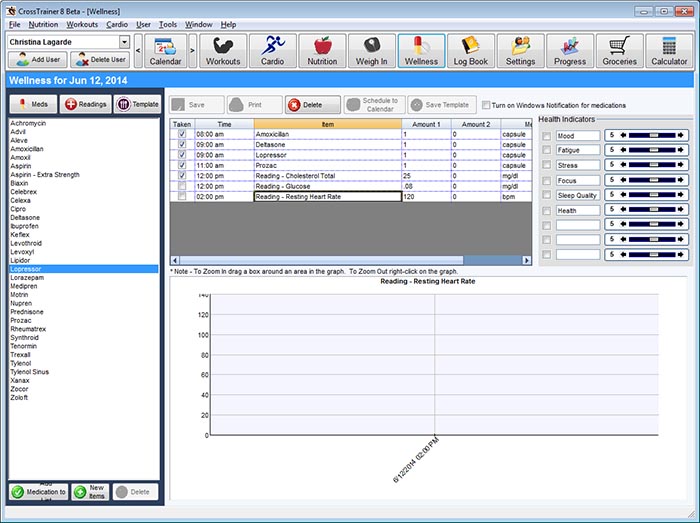Open the Nutrition apple icon
Viewport: 700px width, 523px height.
(322, 51)
